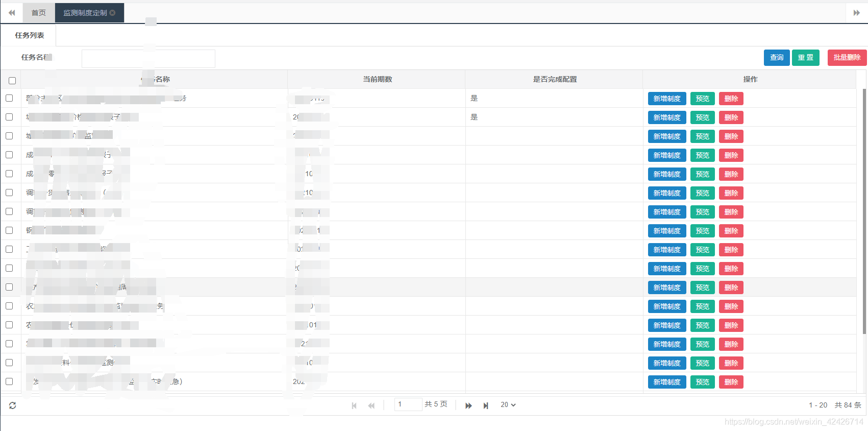Image resolution: width=868 pixels, height=431 pixels.
Task: Click the 任务名称 search input field
Action: (148, 58)
